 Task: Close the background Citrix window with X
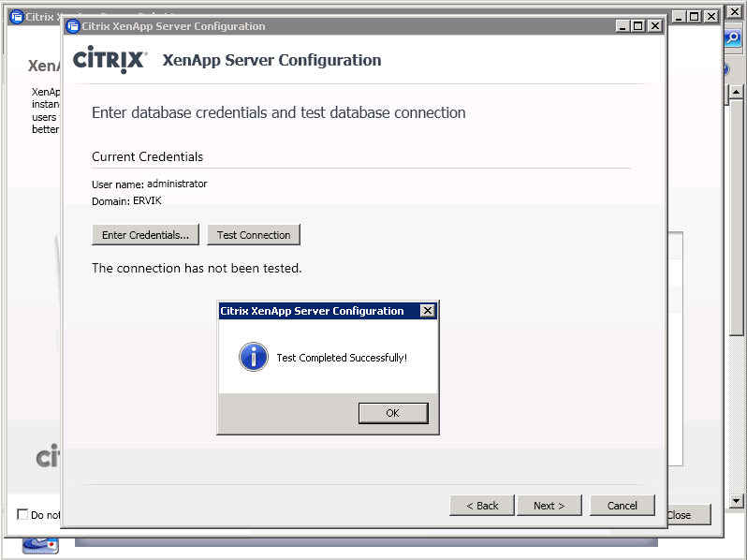pos(711,17)
